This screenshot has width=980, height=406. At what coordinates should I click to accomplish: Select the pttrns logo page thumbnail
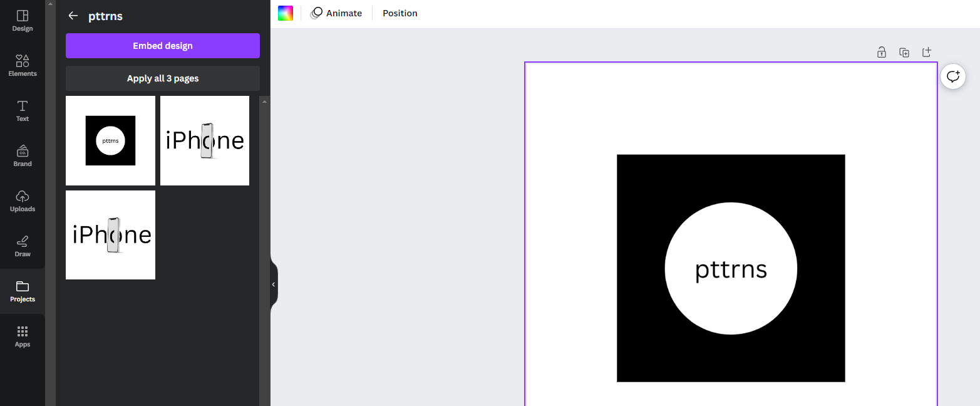tap(110, 140)
